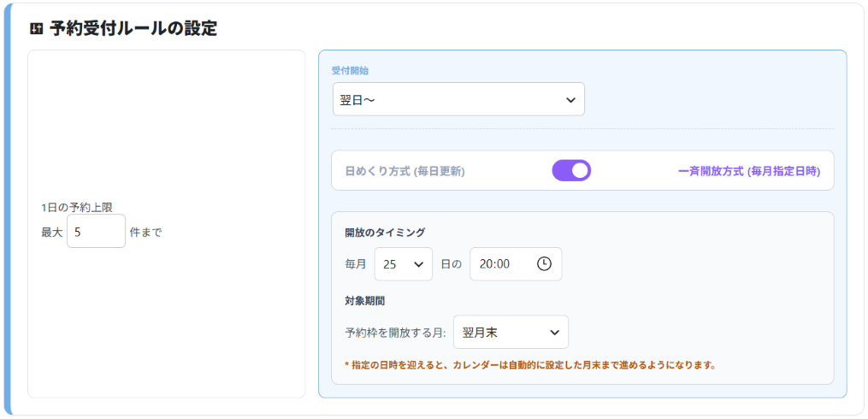The image size is (868, 419).
Task: Click the 開放のタイミング heading
Action: 385,232
